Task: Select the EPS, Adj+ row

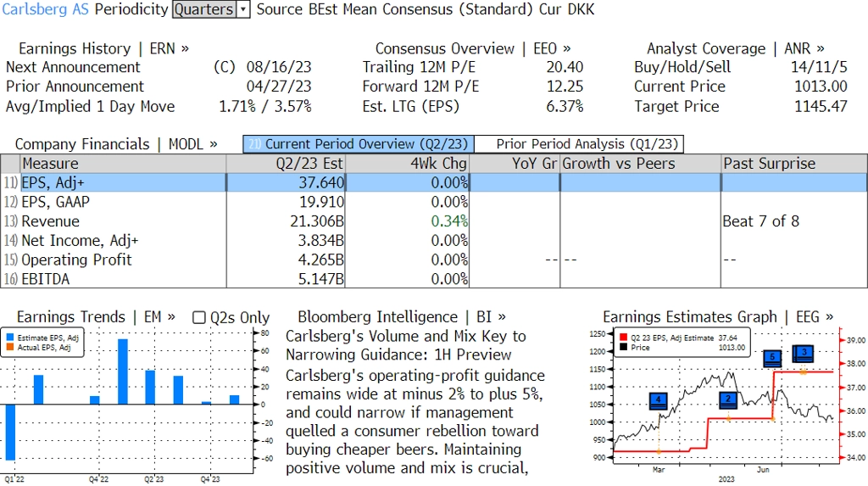Action: [434, 183]
